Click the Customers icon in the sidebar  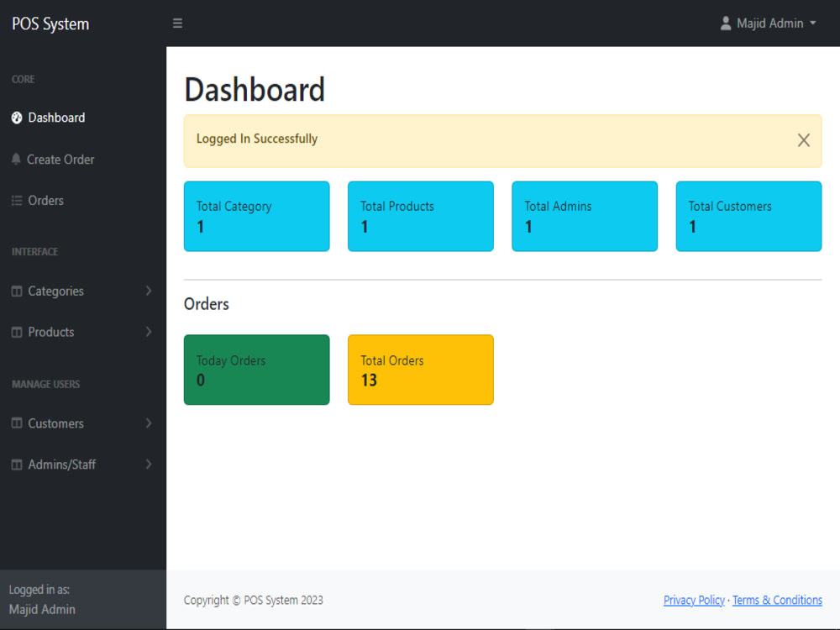pos(17,423)
